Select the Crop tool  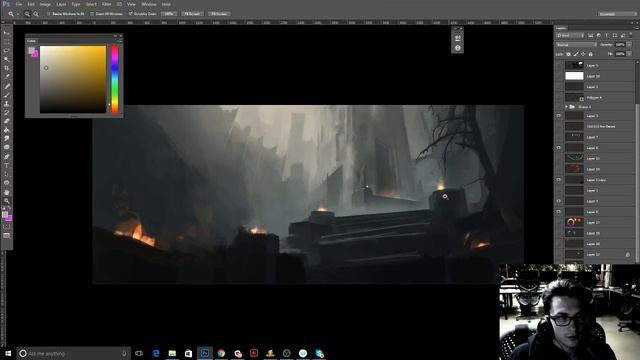6,68
